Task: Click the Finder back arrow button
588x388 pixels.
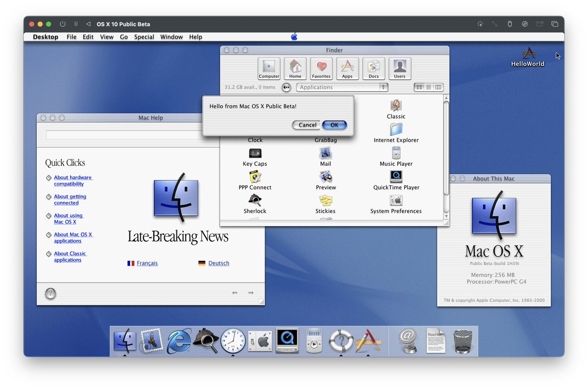Action: tap(287, 87)
